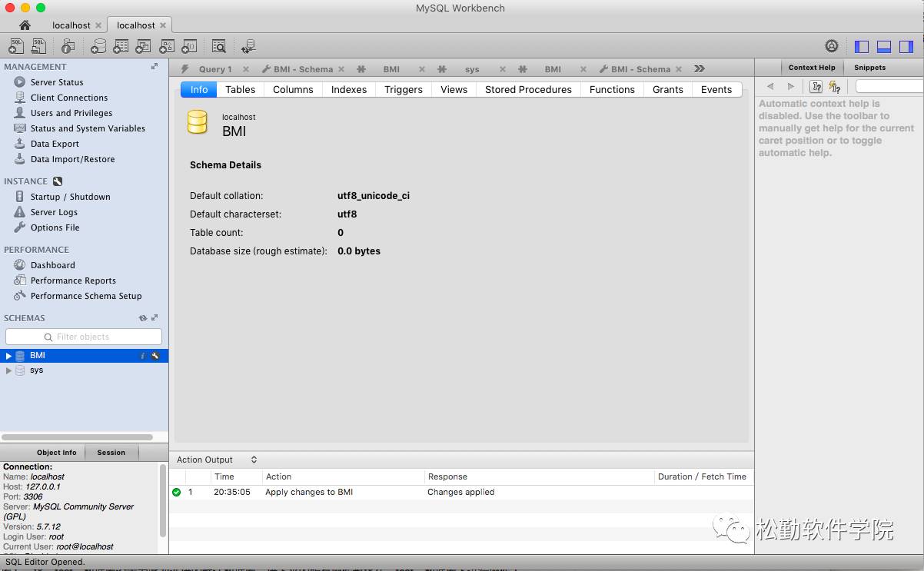Open the Action Output dropdown
Screen dimensions: 924x571
pos(254,460)
